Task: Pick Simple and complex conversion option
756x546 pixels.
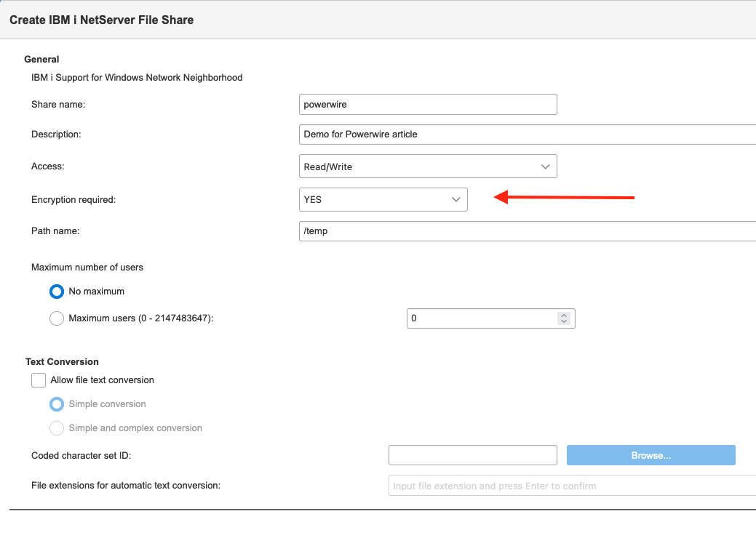Action: (x=57, y=428)
